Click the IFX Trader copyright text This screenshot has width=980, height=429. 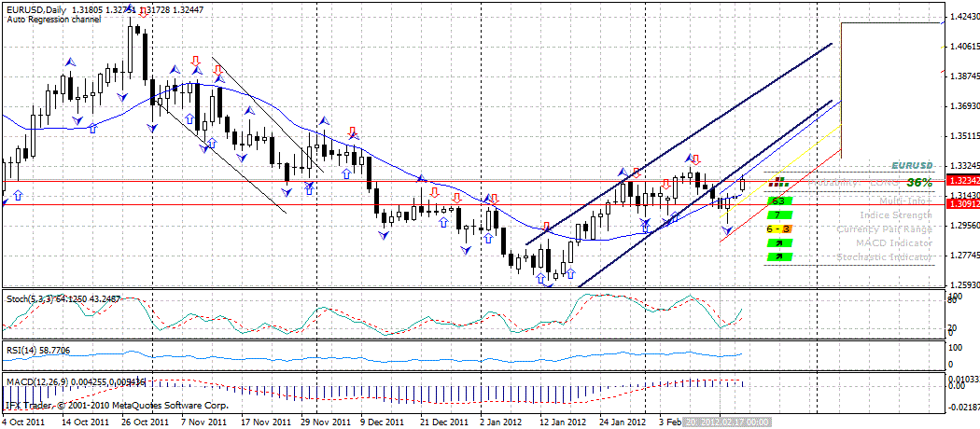pyautogui.click(x=118, y=406)
